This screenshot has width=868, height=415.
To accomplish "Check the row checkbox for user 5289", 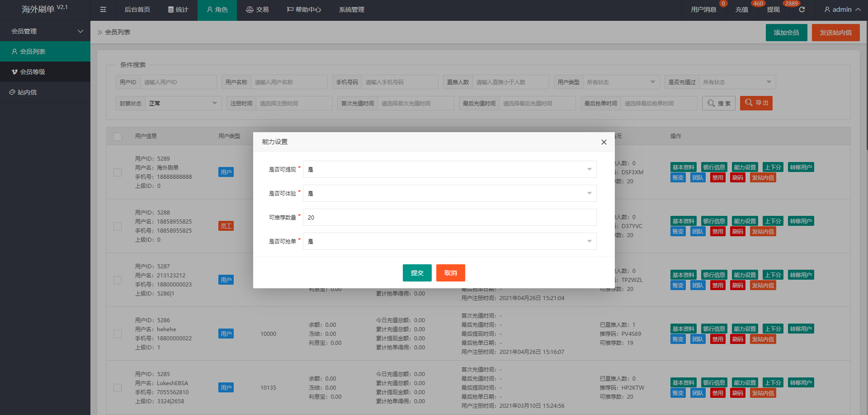I will coord(118,172).
